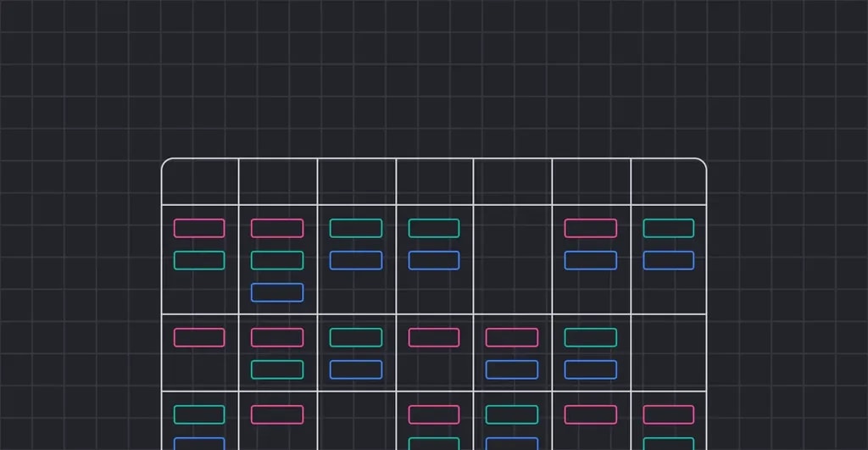Viewport: 868px width, 450px height.
Task: Select green block in seventh column, first week row
Action: pos(669,228)
